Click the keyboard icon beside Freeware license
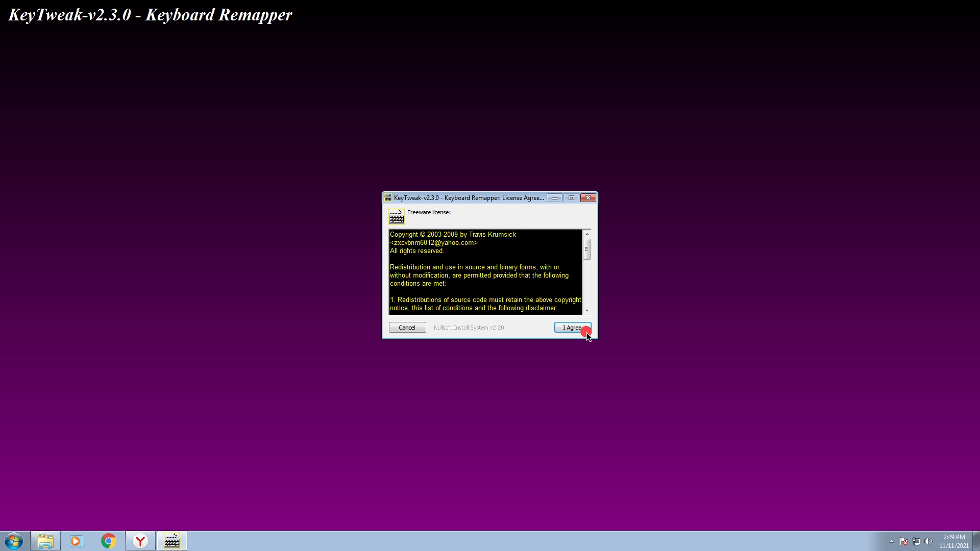This screenshot has width=980, height=551. (396, 217)
